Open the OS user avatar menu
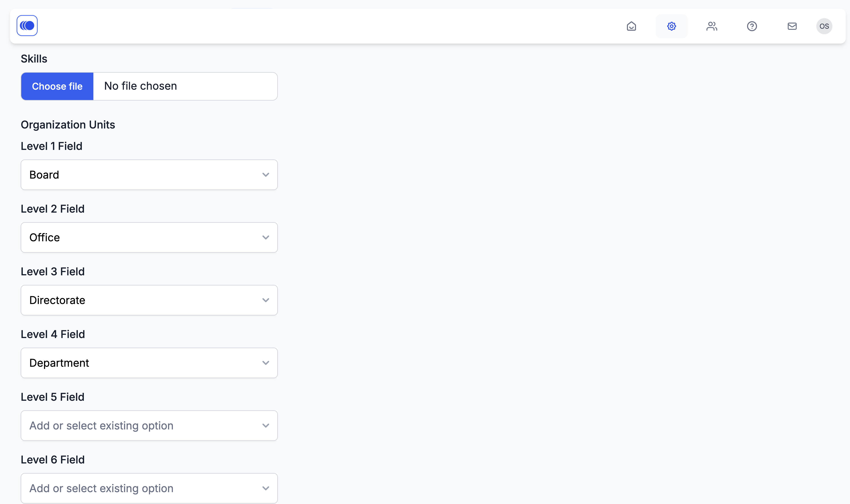This screenshot has width=850, height=504. [x=824, y=26]
